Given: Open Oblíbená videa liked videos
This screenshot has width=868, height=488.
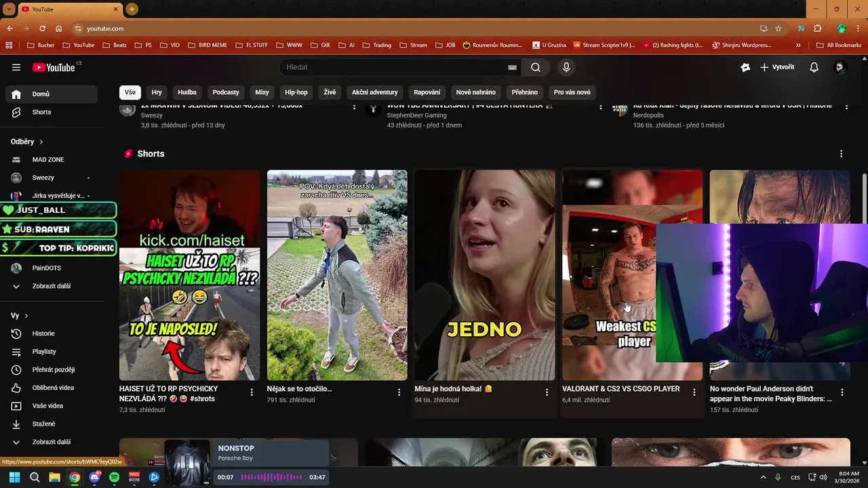Looking at the screenshot, I should (x=52, y=388).
